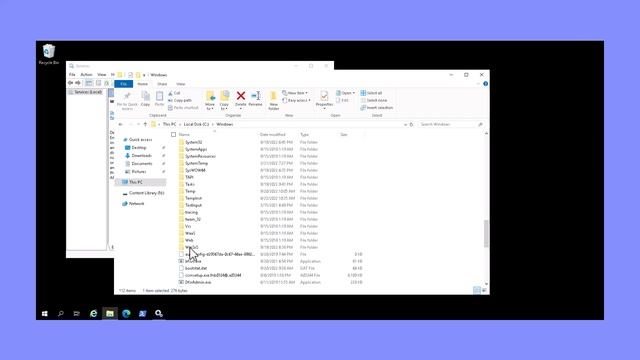Open the Copy to dropdown
The image size is (640, 360).
pyautogui.click(x=224, y=100)
